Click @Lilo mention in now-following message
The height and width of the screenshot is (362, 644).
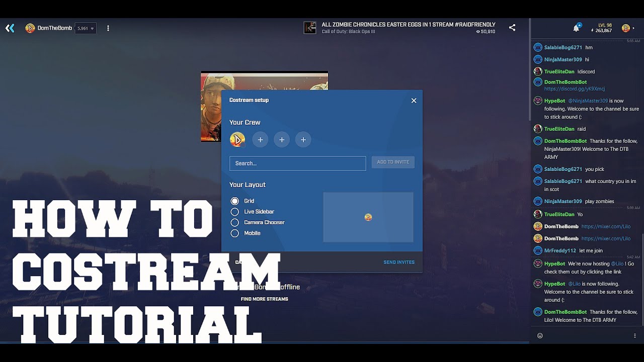click(575, 284)
